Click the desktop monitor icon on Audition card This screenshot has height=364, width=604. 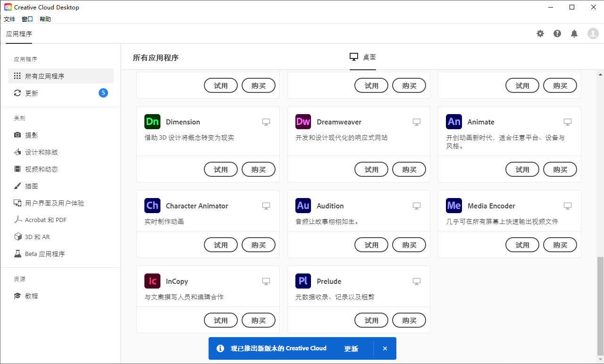click(417, 206)
